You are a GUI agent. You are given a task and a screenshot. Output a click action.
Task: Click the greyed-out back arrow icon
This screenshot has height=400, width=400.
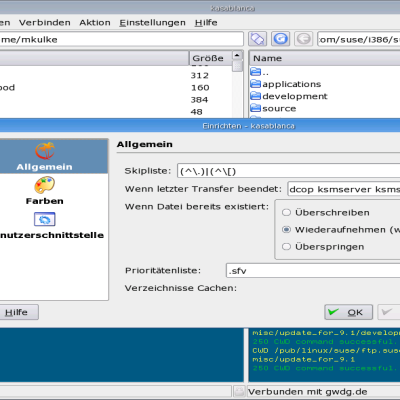(303, 39)
